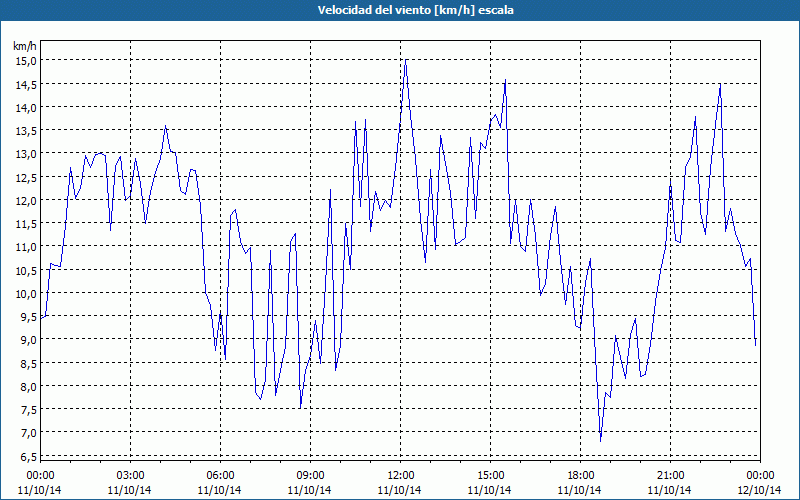The image size is (800, 500).
Task: Click the 06:00 time axis label
Action: 220,475
